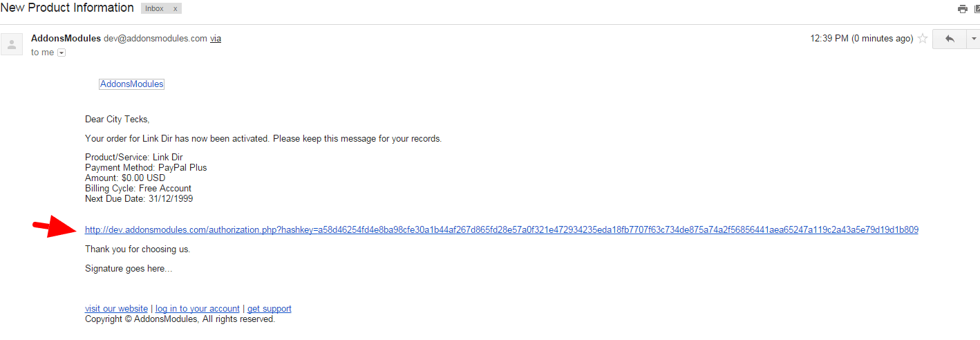Click the "visit our website" link

pyautogui.click(x=116, y=309)
